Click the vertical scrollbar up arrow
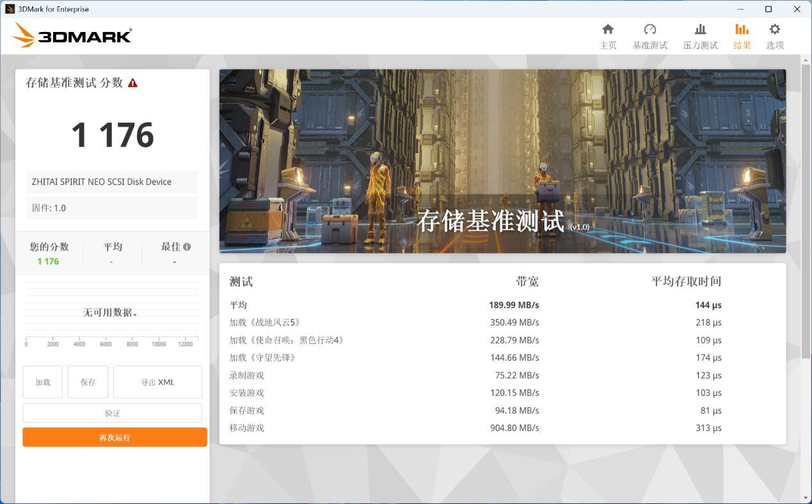The width and height of the screenshot is (812, 504). tap(805, 60)
